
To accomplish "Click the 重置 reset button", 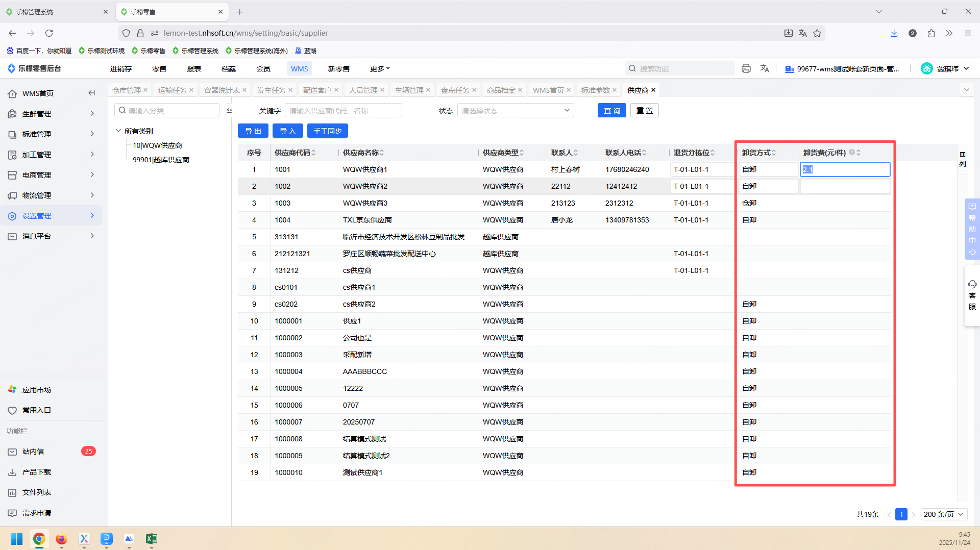I will [x=645, y=111].
